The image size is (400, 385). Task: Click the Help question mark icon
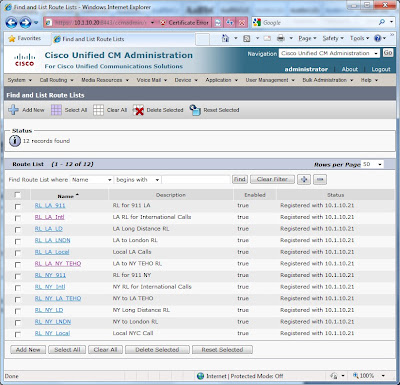pos(377,38)
